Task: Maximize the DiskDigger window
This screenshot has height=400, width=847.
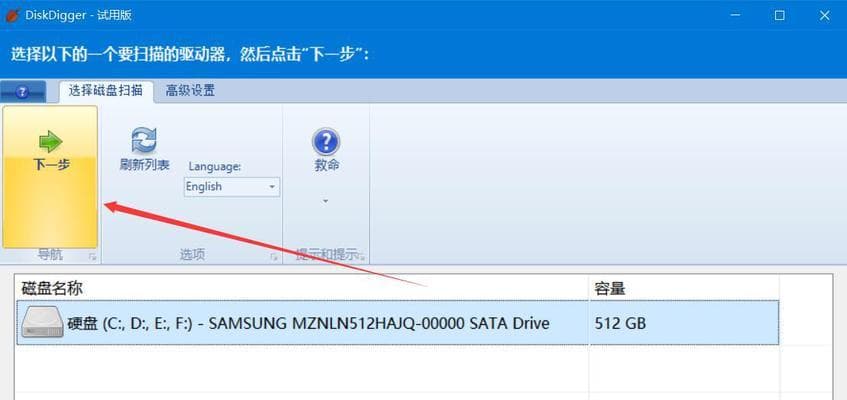Action: coord(779,15)
